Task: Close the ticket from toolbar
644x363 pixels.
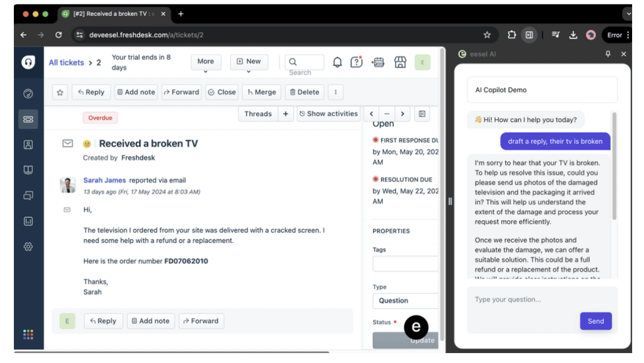Action: pos(222,92)
